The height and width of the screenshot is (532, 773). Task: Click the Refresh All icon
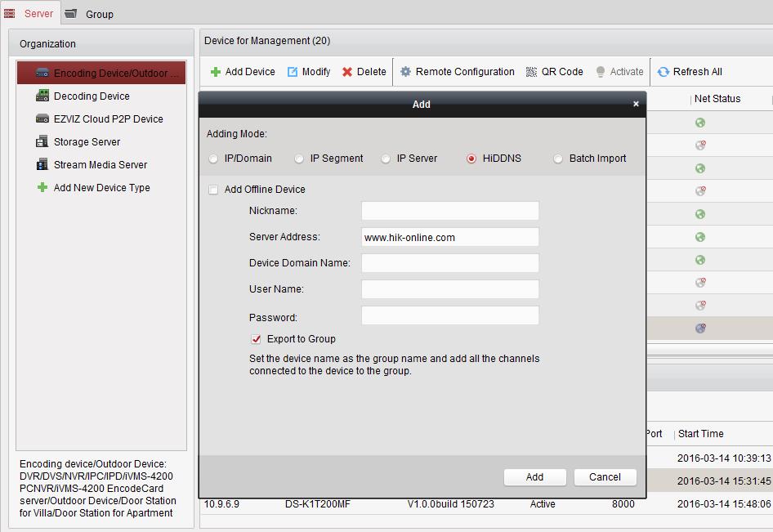click(x=664, y=72)
